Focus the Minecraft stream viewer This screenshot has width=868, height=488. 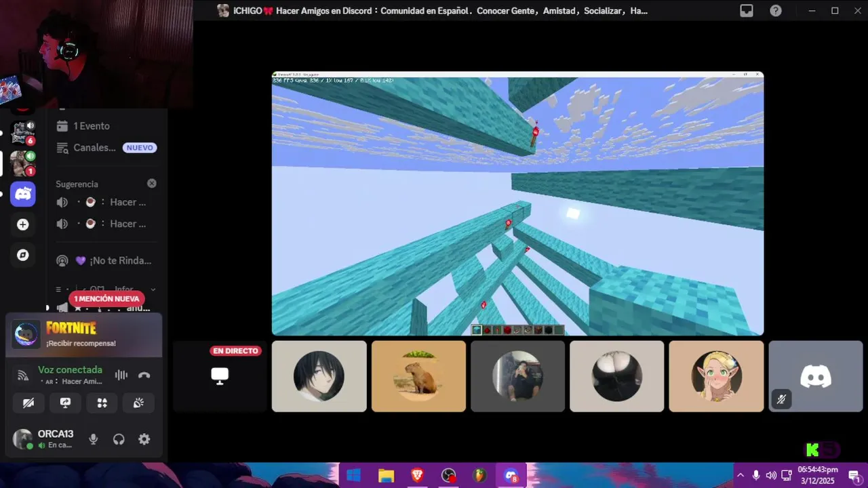[x=517, y=203]
